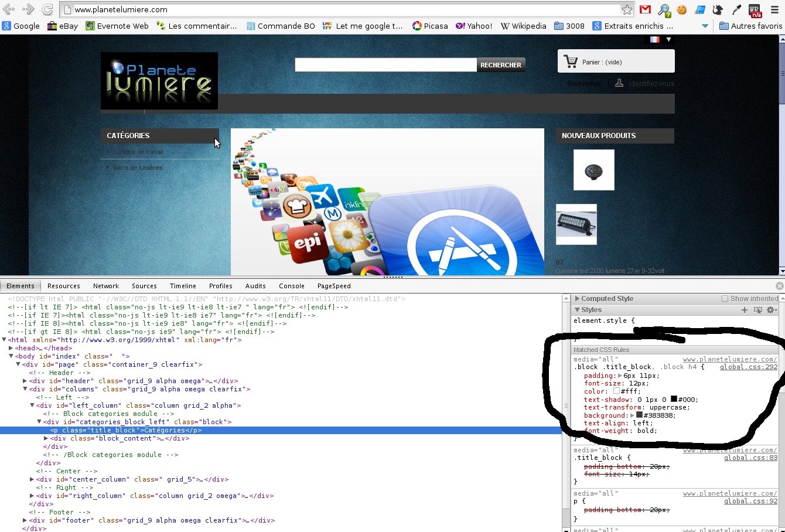This screenshot has width=785, height=532.
Task: Click the Identifiez-vous link
Action: pos(651,84)
